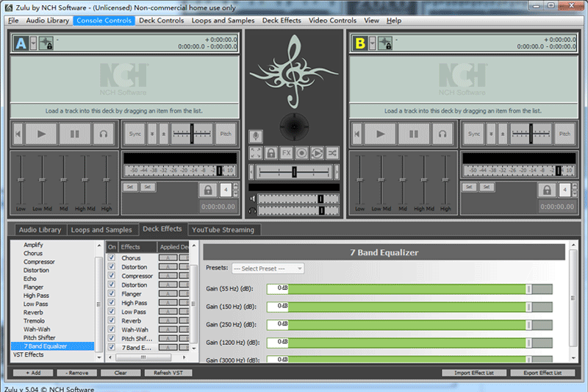Click equalizer panel scroll-down arrow
Image resolution: width=588 pixels, height=392 pixels.
point(573,358)
